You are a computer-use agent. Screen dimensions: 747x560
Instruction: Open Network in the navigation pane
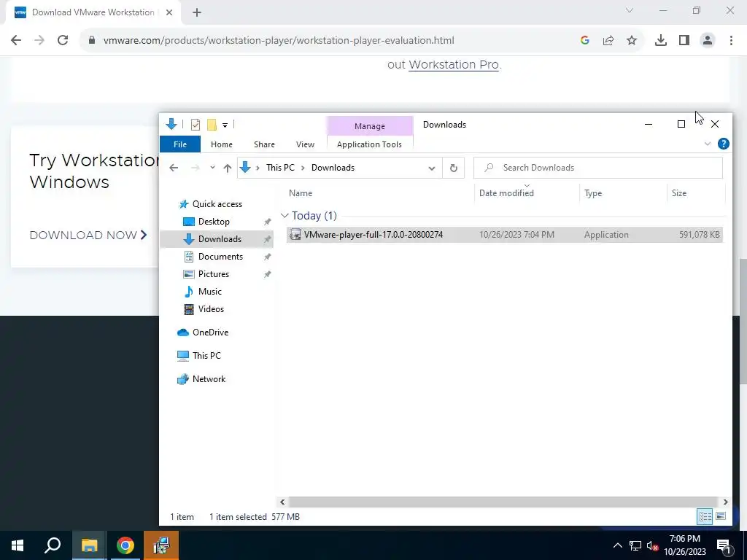coord(209,379)
